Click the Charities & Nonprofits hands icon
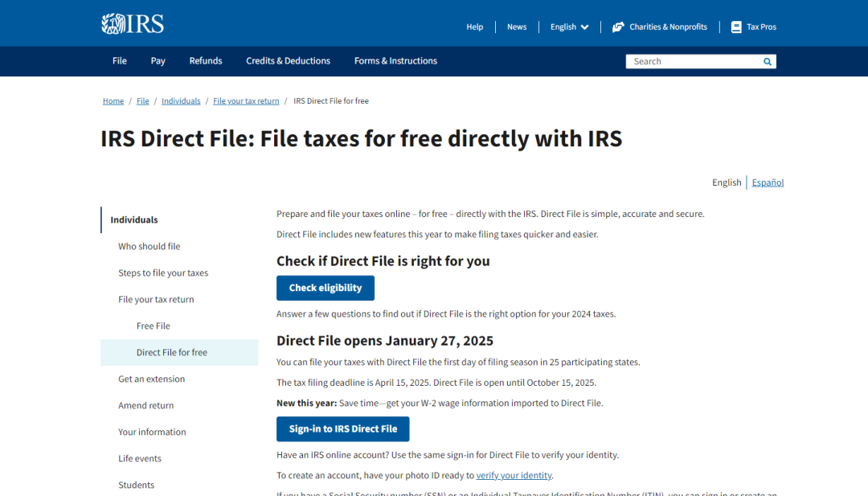 tap(618, 27)
